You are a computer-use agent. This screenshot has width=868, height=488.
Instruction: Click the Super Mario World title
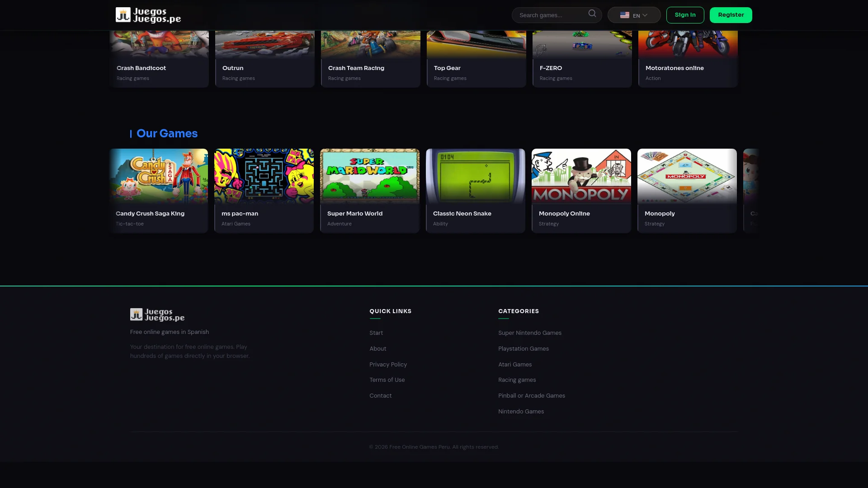click(x=355, y=214)
